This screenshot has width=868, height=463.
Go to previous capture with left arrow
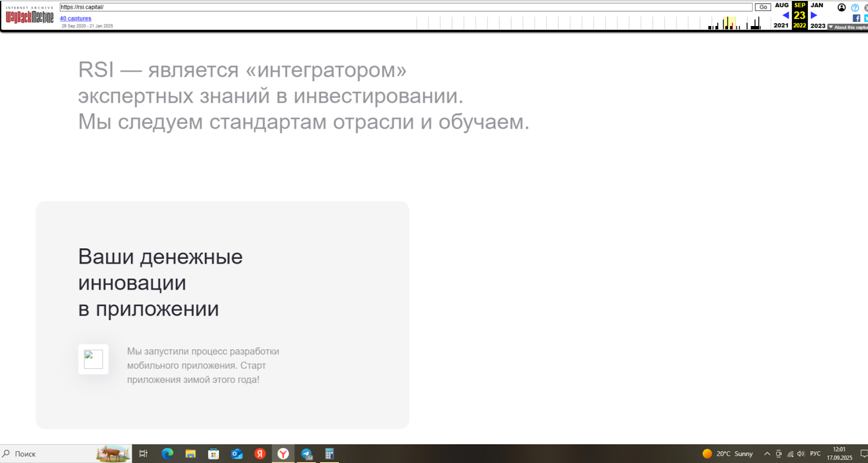pyautogui.click(x=786, y=15)
